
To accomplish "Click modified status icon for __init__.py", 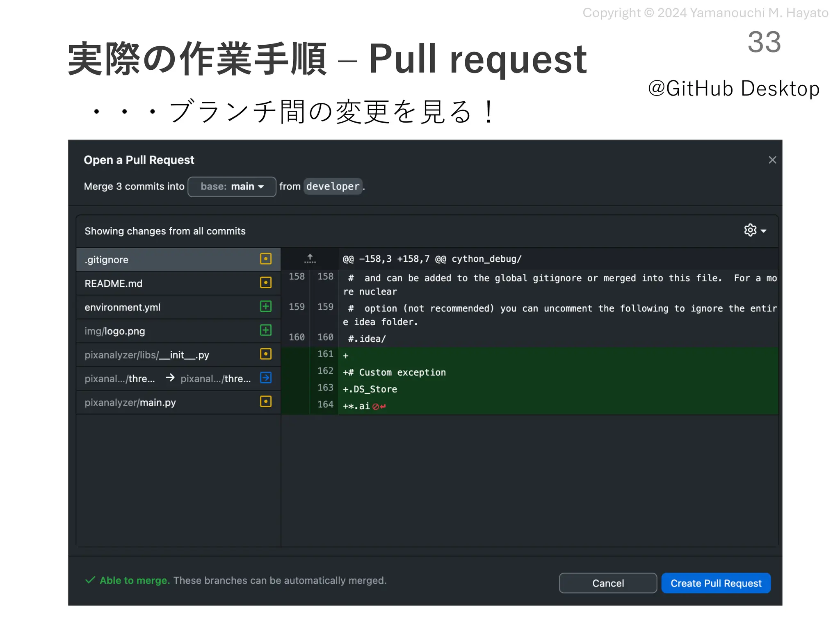I will point(266,354).
